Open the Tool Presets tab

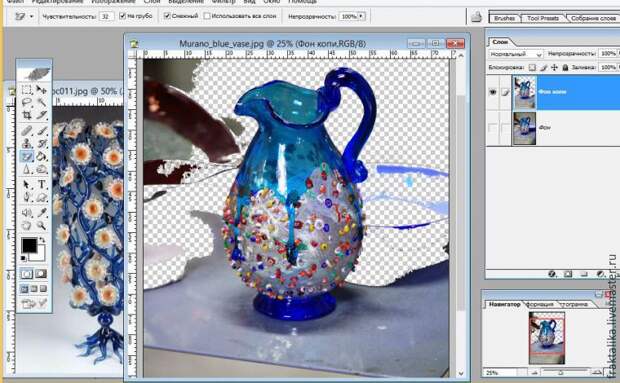click(542, 18)
